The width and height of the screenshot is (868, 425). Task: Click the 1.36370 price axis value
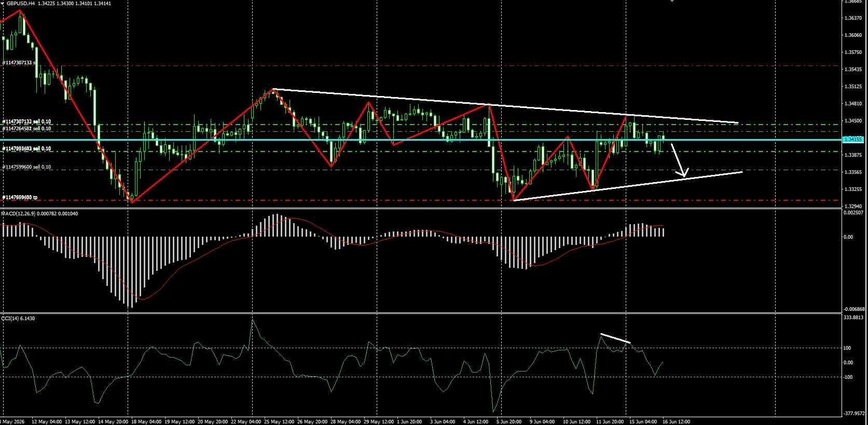853,18
